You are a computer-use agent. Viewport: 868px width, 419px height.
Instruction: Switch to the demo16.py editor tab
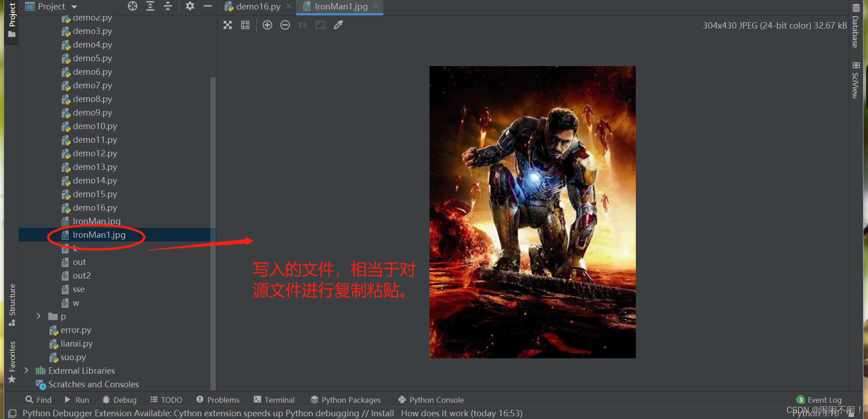coord(253,6)
